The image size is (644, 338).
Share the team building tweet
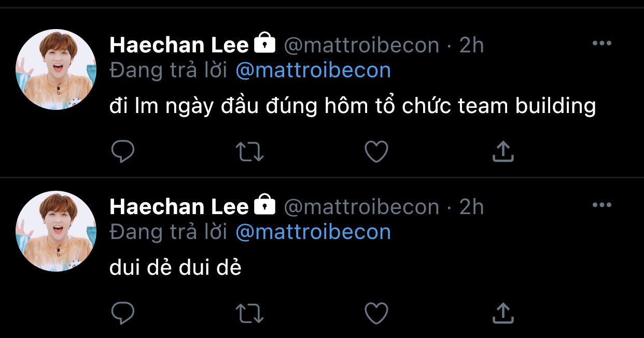tap(502, 151)
